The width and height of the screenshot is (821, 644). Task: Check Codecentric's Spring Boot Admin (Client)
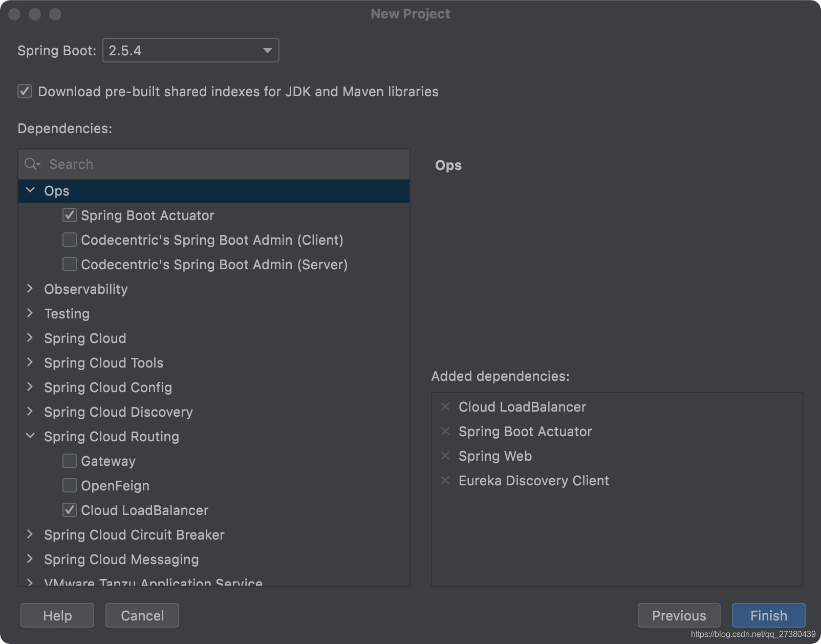point(70,240)
